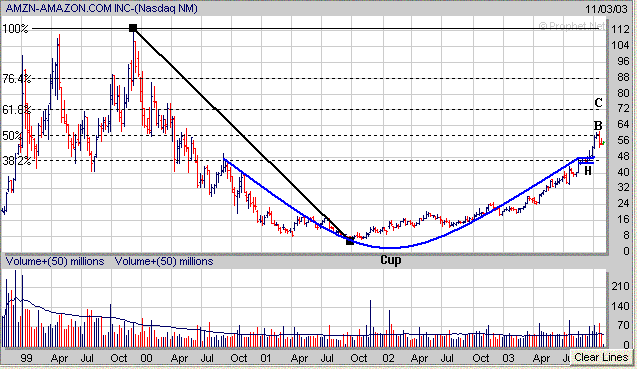Click the 80 price axis value
This screenshot has width=637, height=369.
pyautogui.click(x=623, y=93)
